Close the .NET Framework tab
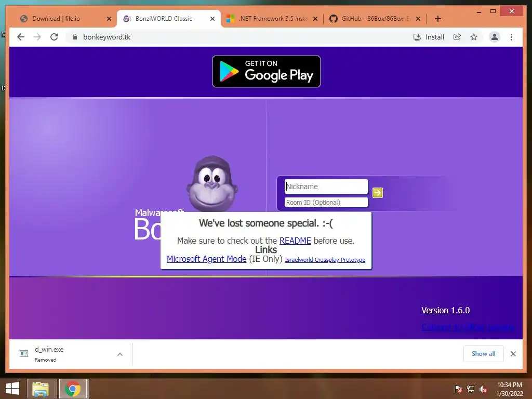 315,19
